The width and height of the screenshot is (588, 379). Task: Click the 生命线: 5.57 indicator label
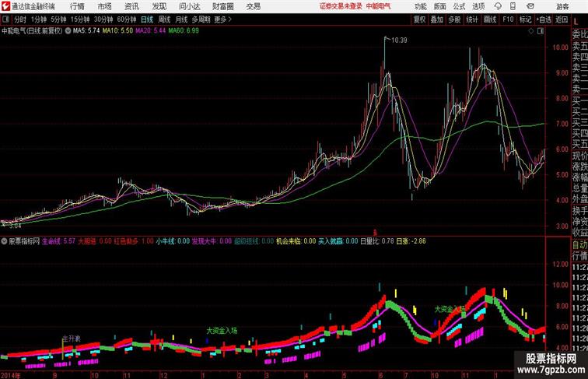(58, 241)
